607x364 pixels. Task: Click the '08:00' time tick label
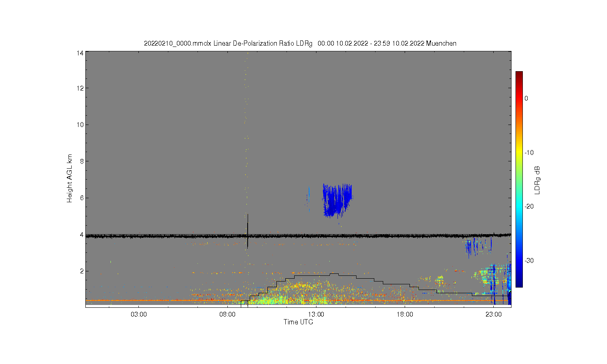pyautogui.click(x=227, y=314)
